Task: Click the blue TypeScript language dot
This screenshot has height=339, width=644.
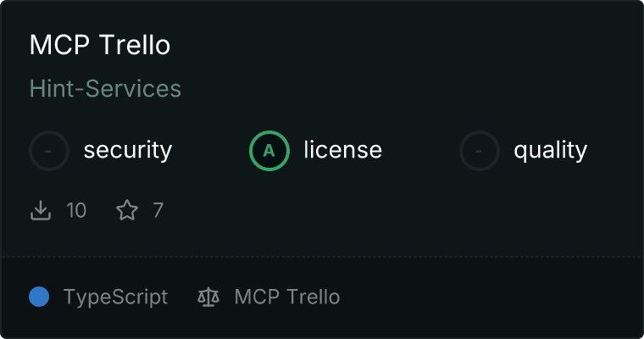Action: (39, 297)
